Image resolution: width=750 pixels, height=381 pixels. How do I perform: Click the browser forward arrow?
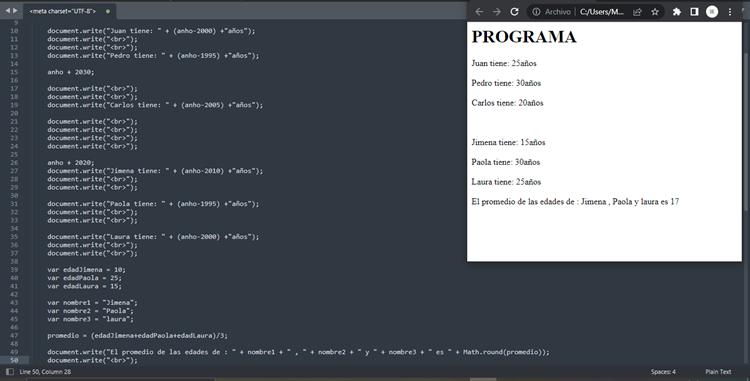click(496, 12)
